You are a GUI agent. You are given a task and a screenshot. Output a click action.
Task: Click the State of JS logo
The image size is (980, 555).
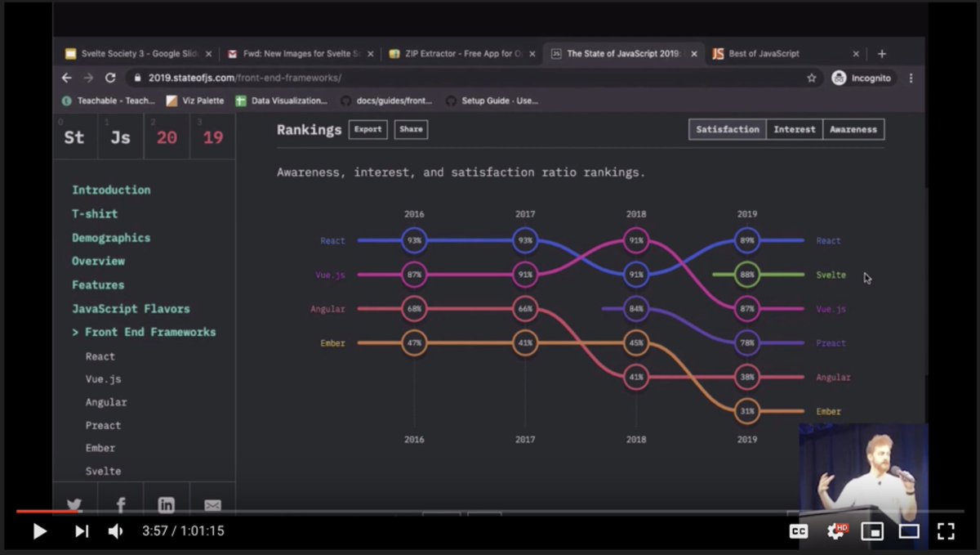[144, 137]
